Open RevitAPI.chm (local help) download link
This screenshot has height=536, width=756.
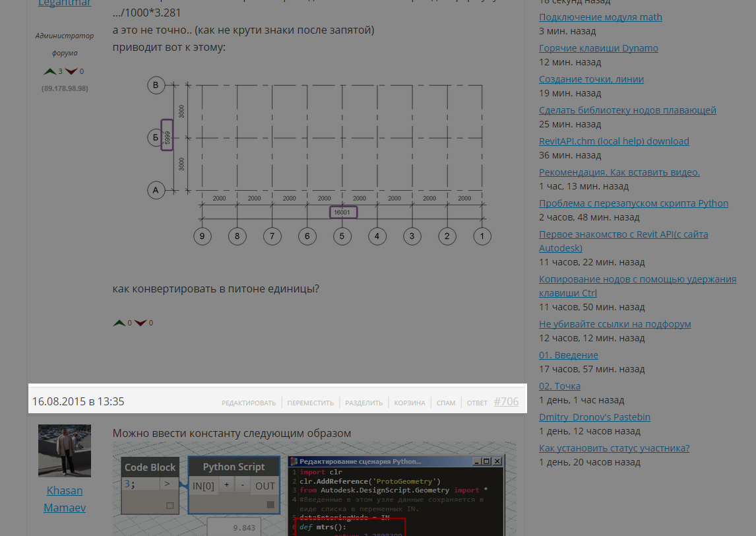pos(614,141)
